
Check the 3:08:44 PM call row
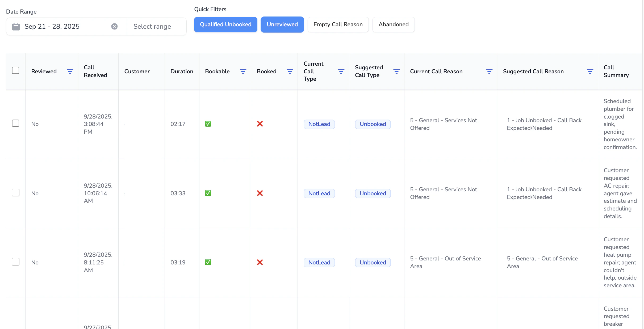click(x=16, y=123)
